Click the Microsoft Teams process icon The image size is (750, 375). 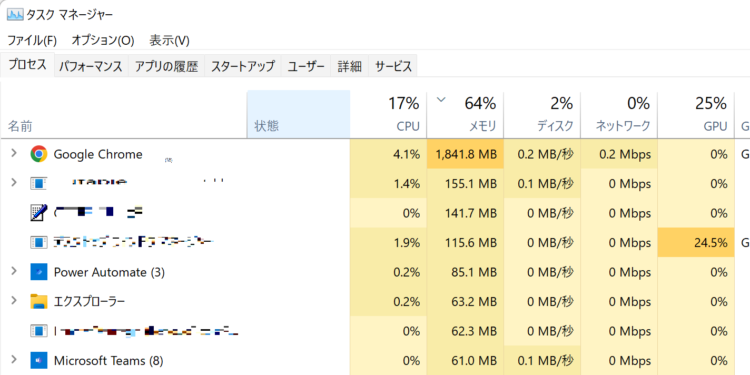39,360
